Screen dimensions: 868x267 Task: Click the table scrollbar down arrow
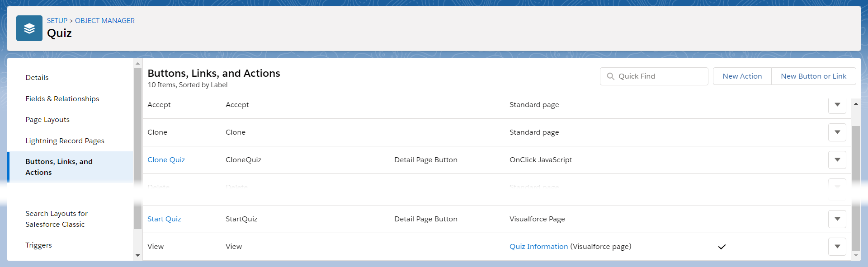pyautogui.click(x=856, y=256)
